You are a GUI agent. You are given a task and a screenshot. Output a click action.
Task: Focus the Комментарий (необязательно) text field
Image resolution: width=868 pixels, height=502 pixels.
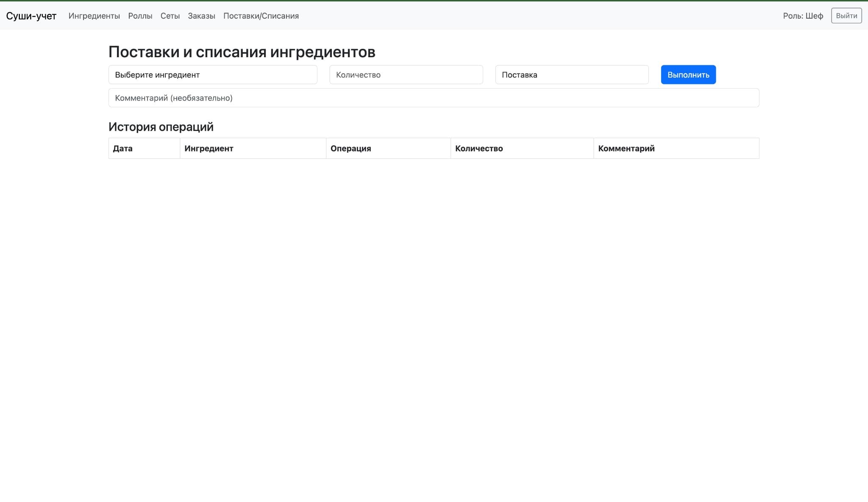pos(433,98)
